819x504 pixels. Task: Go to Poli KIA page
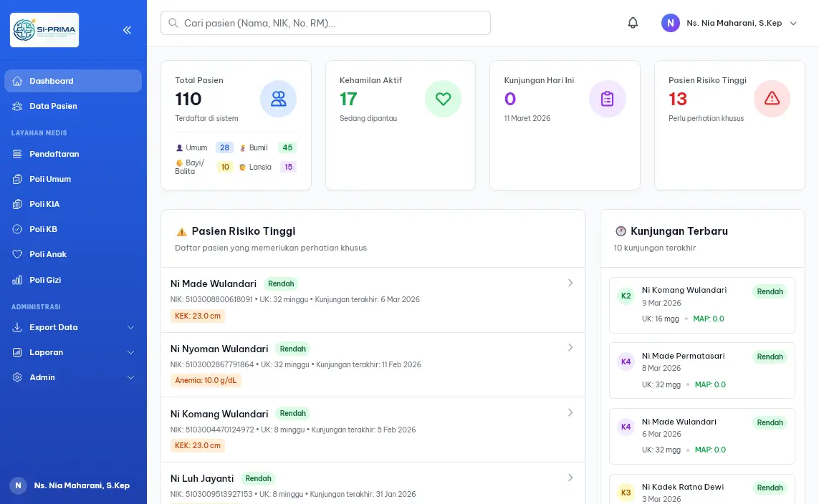[44, 204]
